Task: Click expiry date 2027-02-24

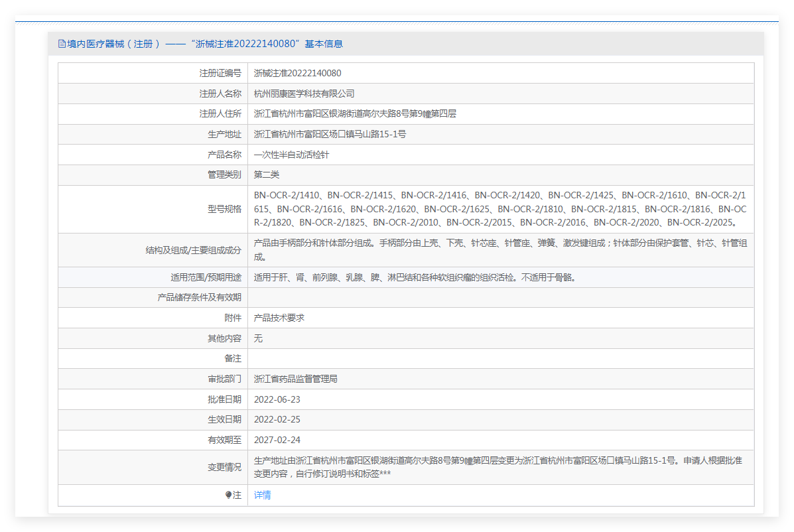Action: pyautogui.click(x=277, y=440)
